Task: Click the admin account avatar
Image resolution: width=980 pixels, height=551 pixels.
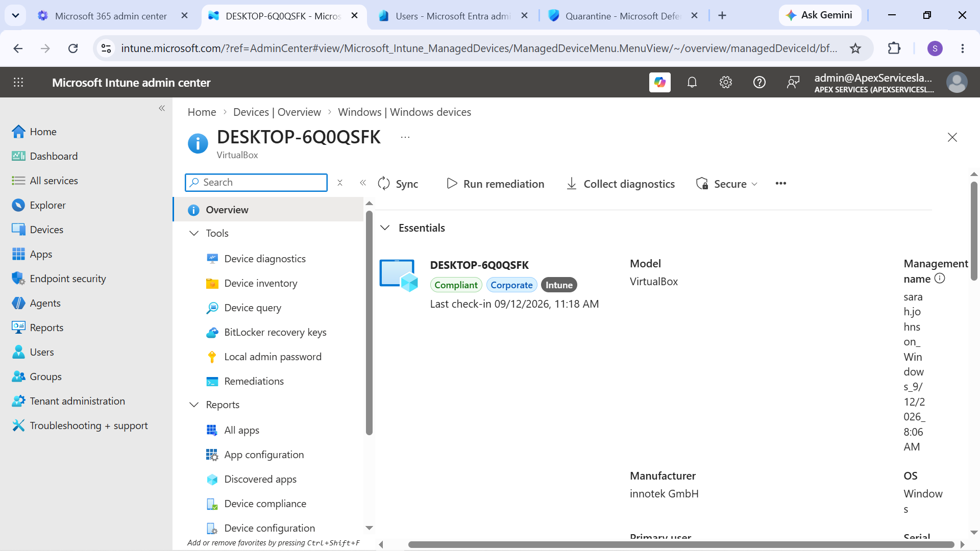Action: pyautogui.click(x=957, y=82)
